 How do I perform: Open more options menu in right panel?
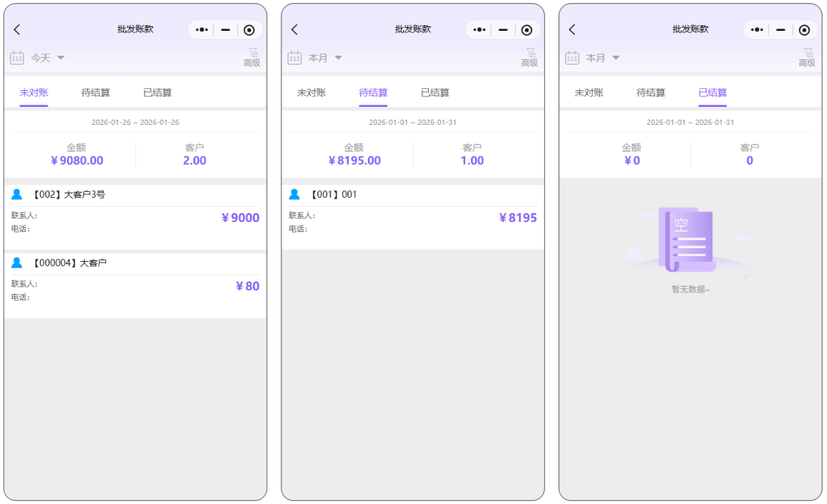point(756,30)
